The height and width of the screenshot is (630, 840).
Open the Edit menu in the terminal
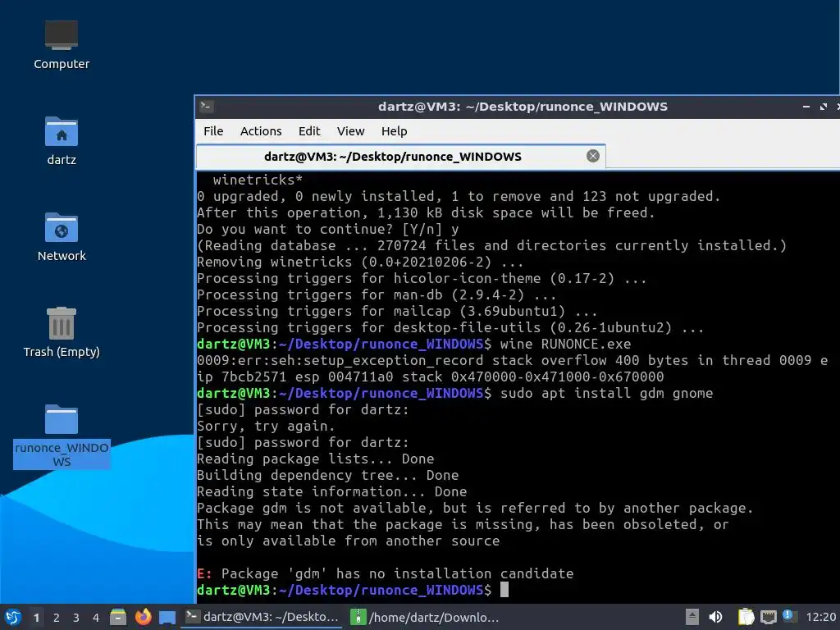click(x=309, y=131)
